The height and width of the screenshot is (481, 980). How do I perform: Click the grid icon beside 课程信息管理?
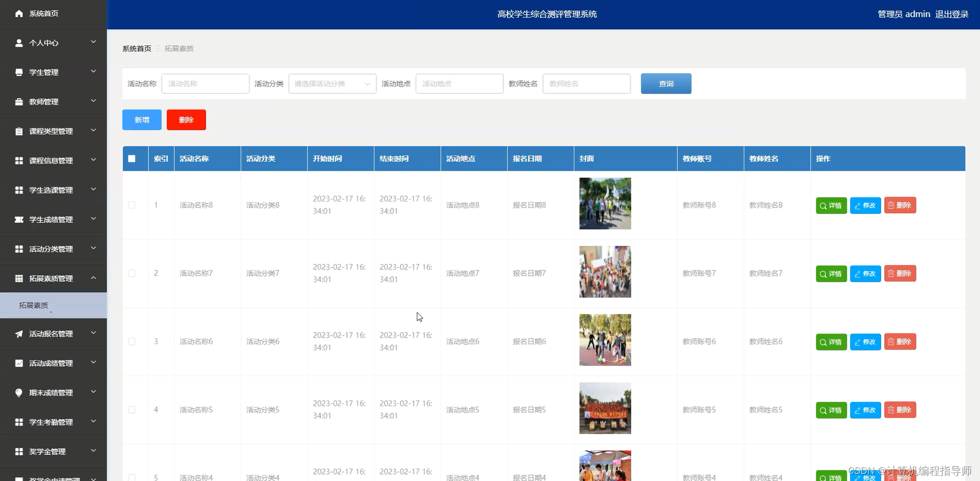(19, 160)
